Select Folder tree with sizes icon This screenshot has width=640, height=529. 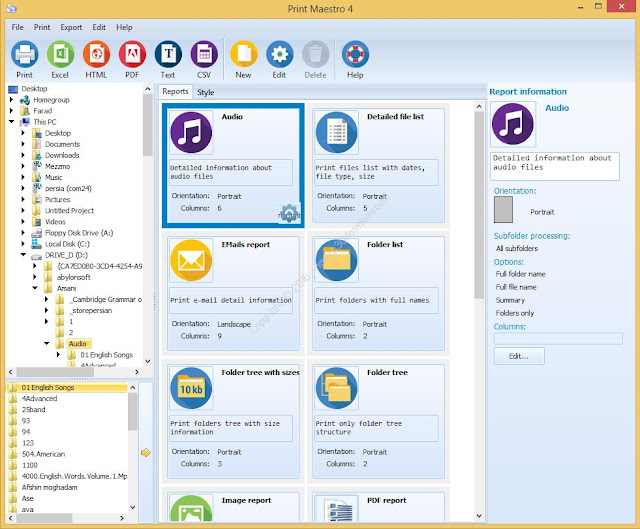[191, 388]
